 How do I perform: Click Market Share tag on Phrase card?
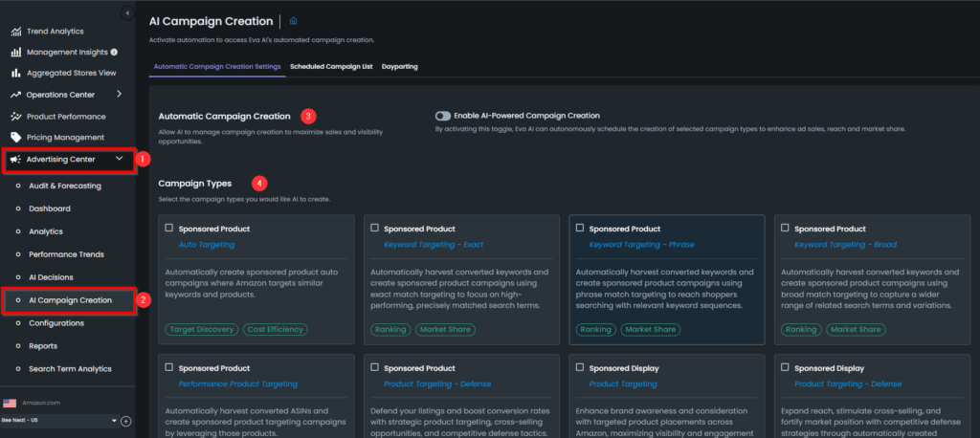click(651, 329)
